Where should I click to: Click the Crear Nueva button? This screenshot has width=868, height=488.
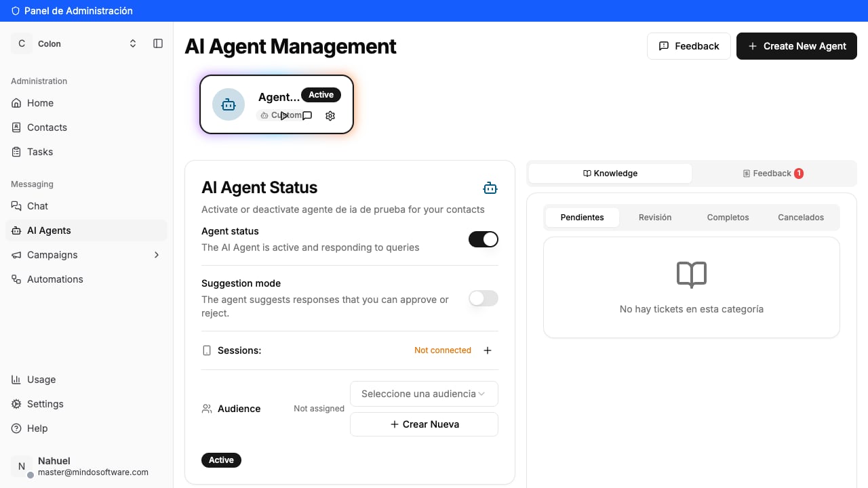[424, 424]
